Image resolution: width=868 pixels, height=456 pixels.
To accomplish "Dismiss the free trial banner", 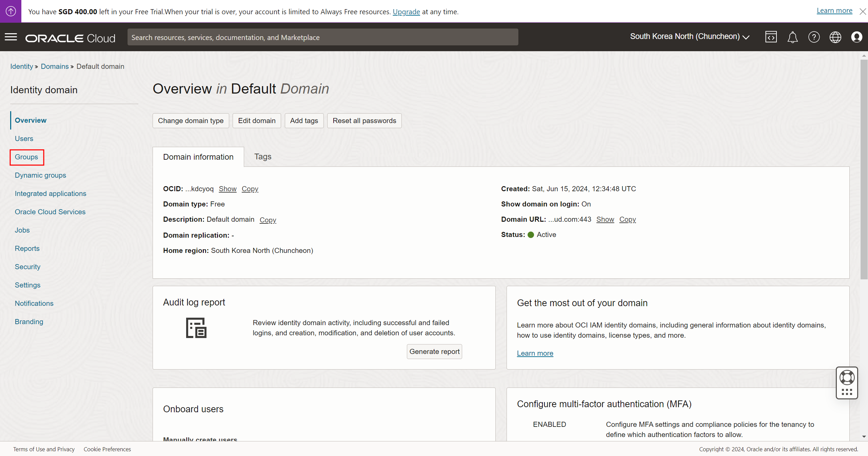I will (863, 12).
